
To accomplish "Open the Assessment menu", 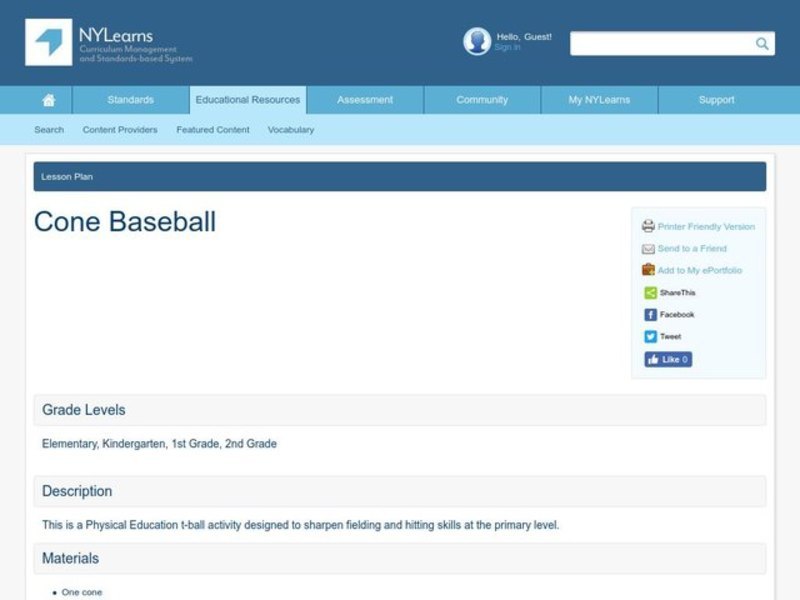I will click(364, 99).
